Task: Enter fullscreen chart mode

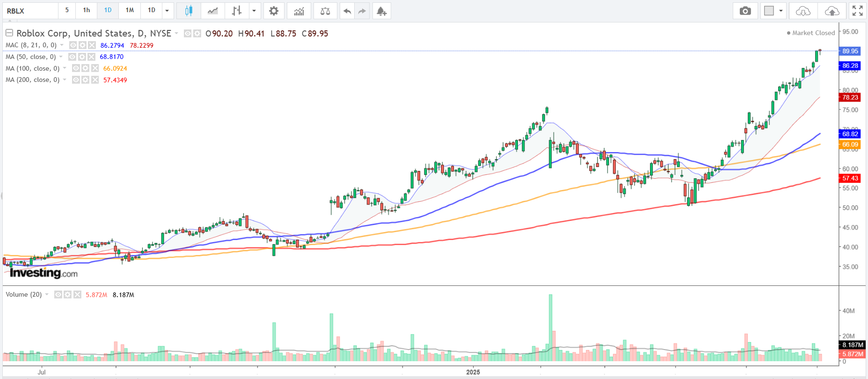Action: (857, 11)
